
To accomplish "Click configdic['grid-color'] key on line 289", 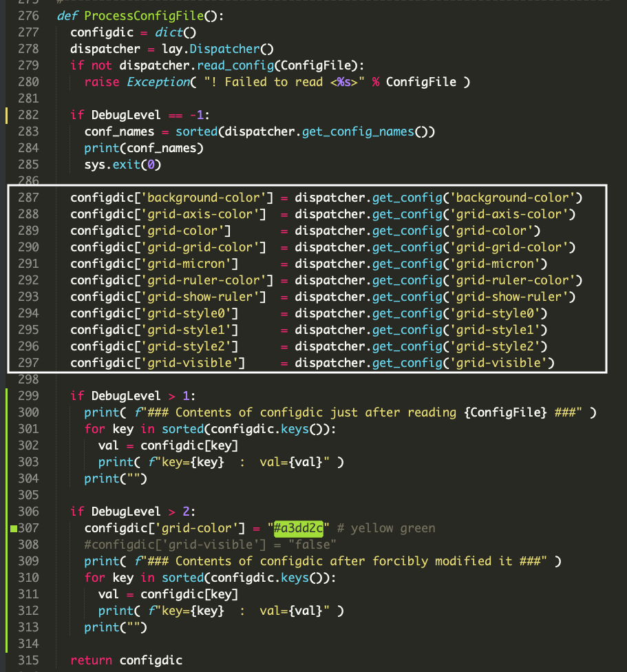I will pyautogui.click(x=151, y=231).
